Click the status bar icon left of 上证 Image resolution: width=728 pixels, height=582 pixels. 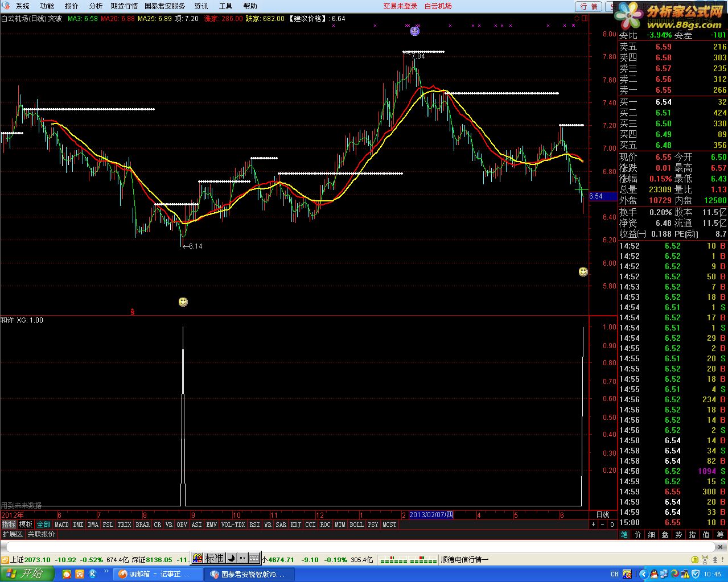(x=5, y=560)
